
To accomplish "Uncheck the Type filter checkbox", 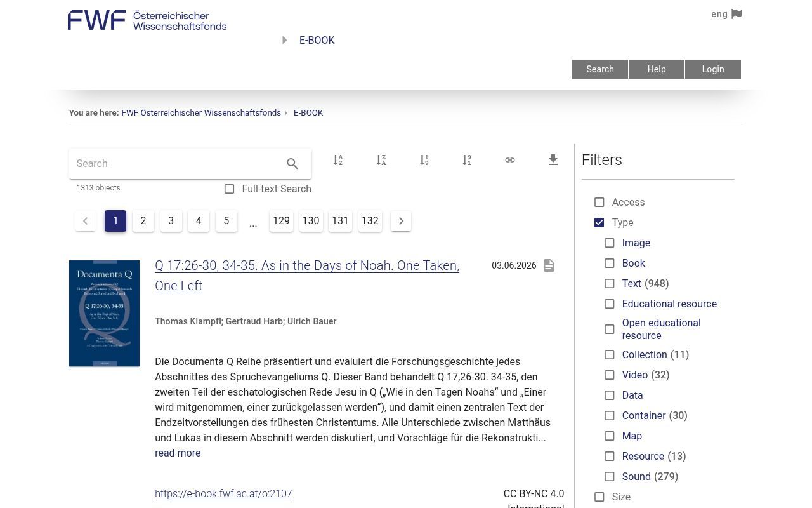I will (x=599, y=223).
